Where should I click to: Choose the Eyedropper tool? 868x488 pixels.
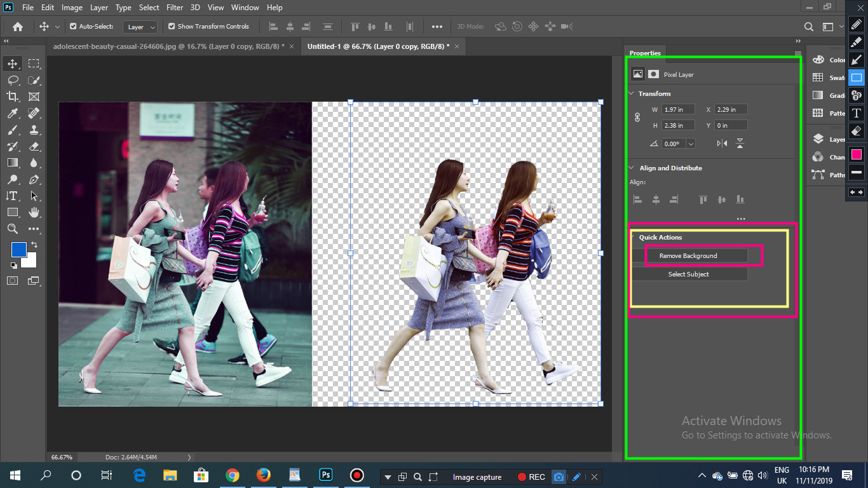point(13,113)
